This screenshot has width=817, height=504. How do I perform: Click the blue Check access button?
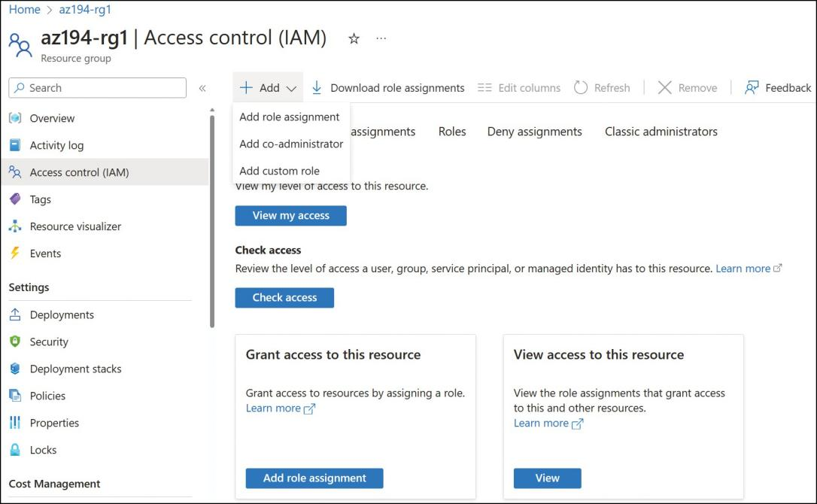tap(284, 298)
